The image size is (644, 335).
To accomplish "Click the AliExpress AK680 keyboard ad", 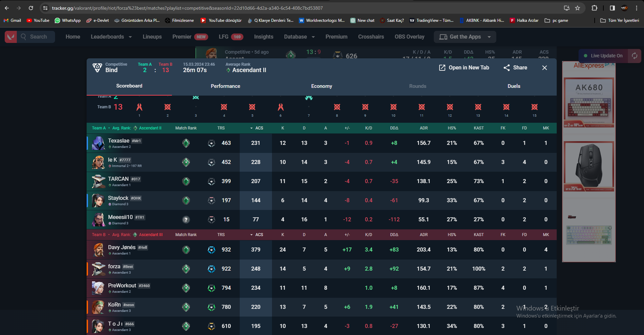I will (x=589, y=102).
